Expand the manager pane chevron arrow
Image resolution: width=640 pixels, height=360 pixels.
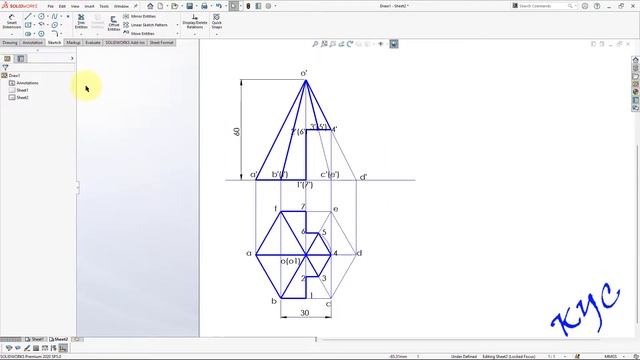72,59
